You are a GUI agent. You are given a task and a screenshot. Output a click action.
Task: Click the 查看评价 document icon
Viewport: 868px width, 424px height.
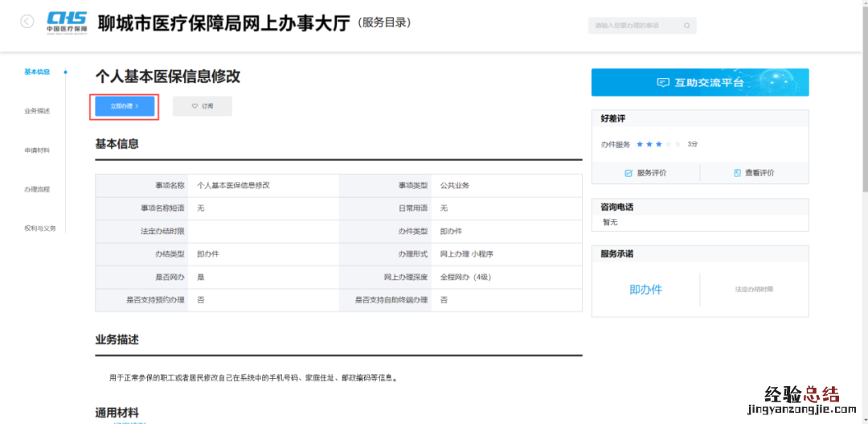click(x=737, y=173)
